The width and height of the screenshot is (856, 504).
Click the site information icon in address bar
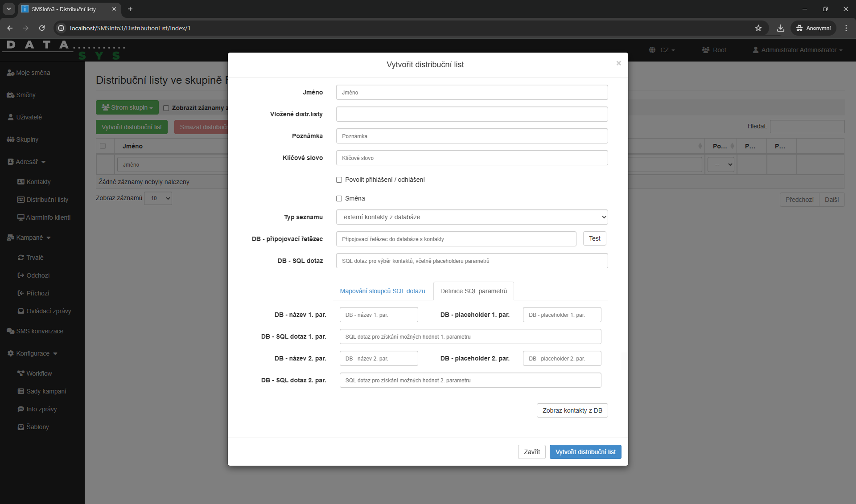(x=62, y=28)
